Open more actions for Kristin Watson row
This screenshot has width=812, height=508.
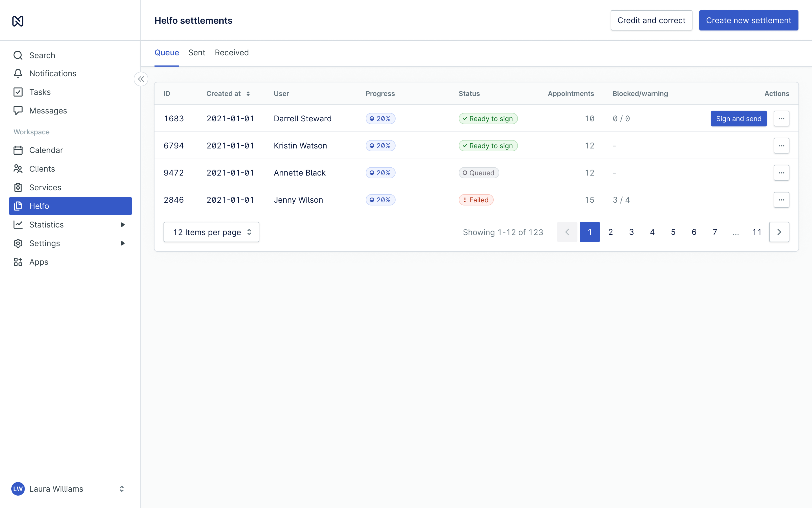[x=781, y=146]
